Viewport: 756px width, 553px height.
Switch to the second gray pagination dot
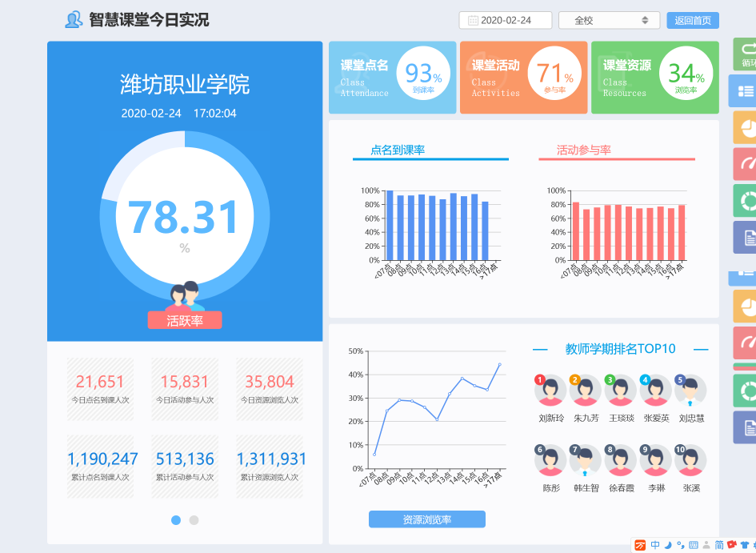194,520
